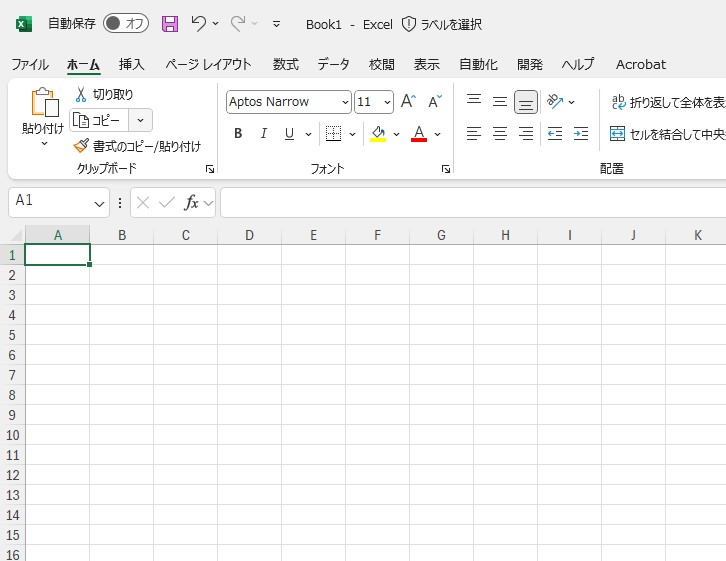Viewport: 726px width, 561px height.
Task: Open the ファイル tab
Action: pos(30,64)
